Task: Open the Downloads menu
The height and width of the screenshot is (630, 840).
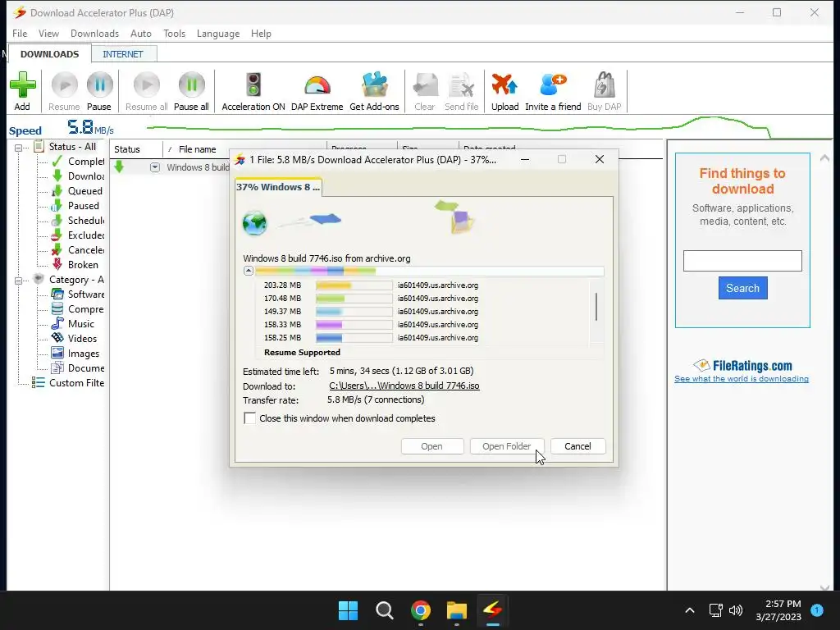Action: pos(95,33)
